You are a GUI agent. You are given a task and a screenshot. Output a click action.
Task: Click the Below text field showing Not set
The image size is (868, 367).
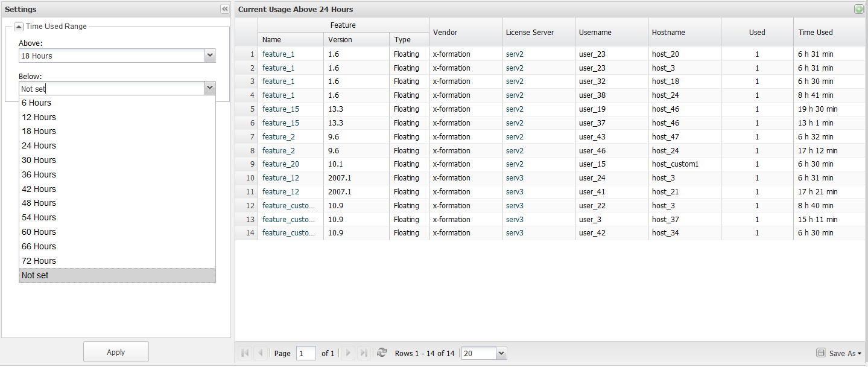point(112,89)
